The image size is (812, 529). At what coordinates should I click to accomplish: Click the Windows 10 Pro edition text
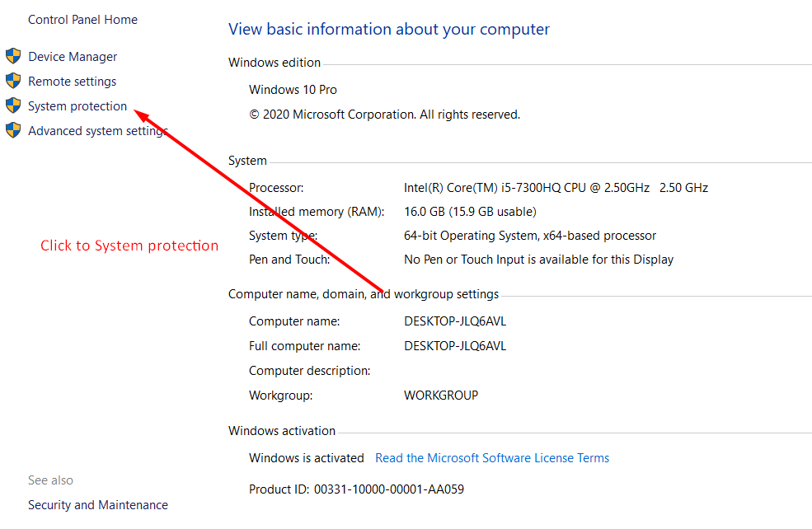(x=293, y=90)
